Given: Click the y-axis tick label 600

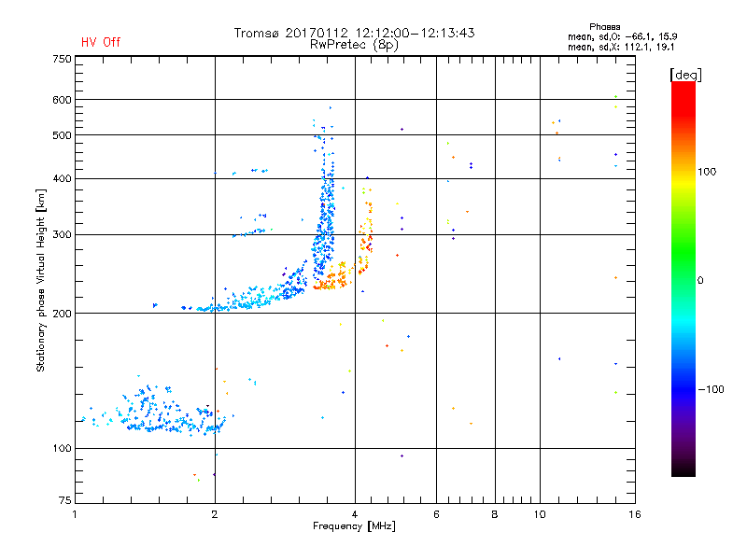Looking at the screenshot, I should (62, 100).
